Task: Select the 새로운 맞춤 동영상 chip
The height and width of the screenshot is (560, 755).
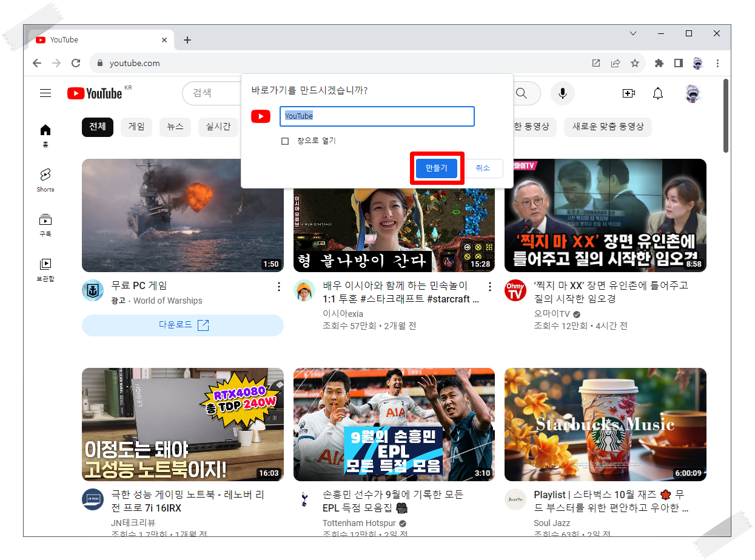Action: (x=608, y=127)
